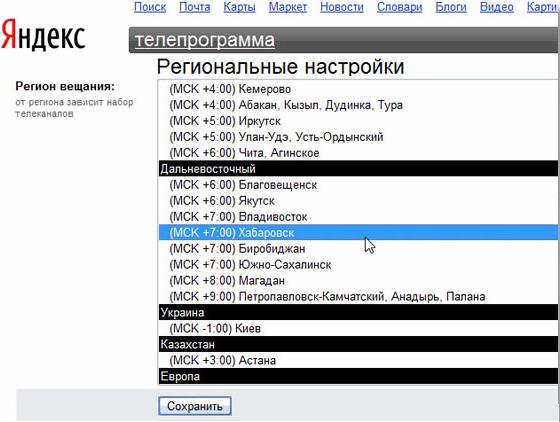The image size is (560, 422).
Task: Select the highlighted Хабаровск option
Action: pos(358,232)
